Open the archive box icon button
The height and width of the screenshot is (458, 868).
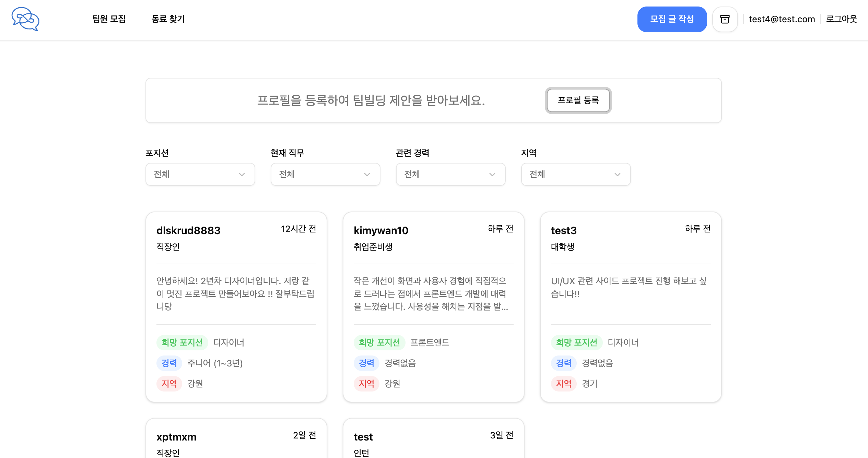click(x=725, y=19)
